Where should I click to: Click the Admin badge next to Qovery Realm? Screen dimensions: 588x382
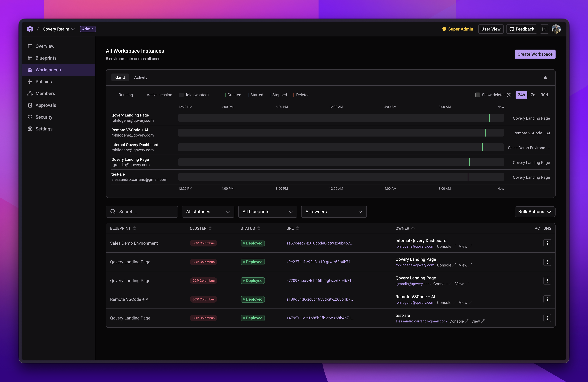(88, 29)
